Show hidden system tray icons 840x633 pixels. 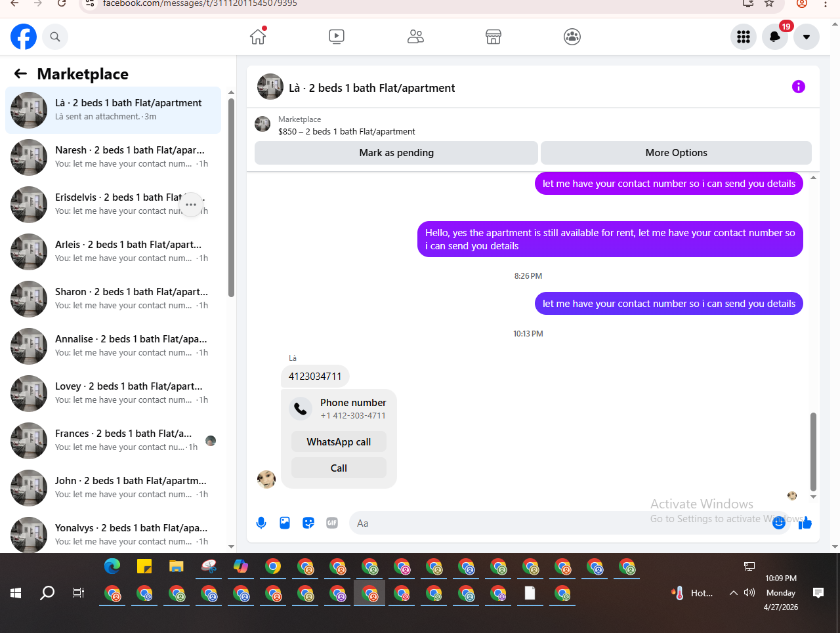pos(734,593)
